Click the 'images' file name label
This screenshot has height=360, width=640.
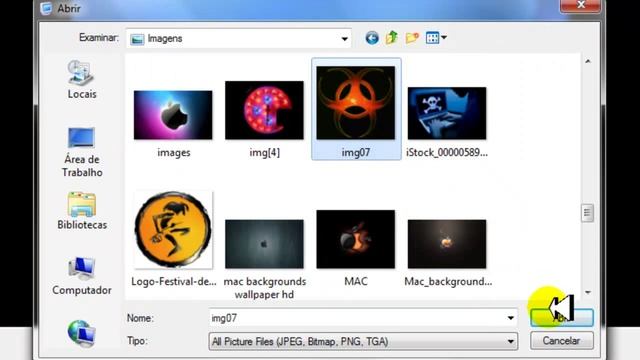pos(174,153)
